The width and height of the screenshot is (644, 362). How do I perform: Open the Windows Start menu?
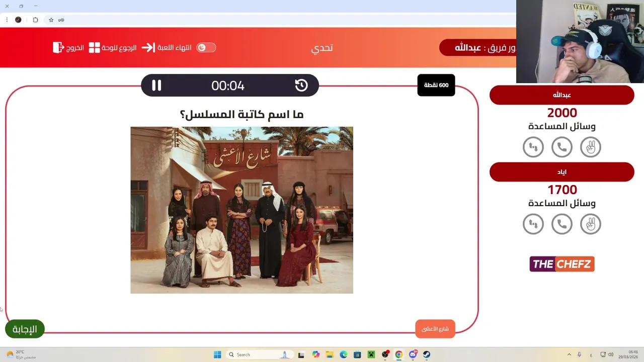point(217,354)
